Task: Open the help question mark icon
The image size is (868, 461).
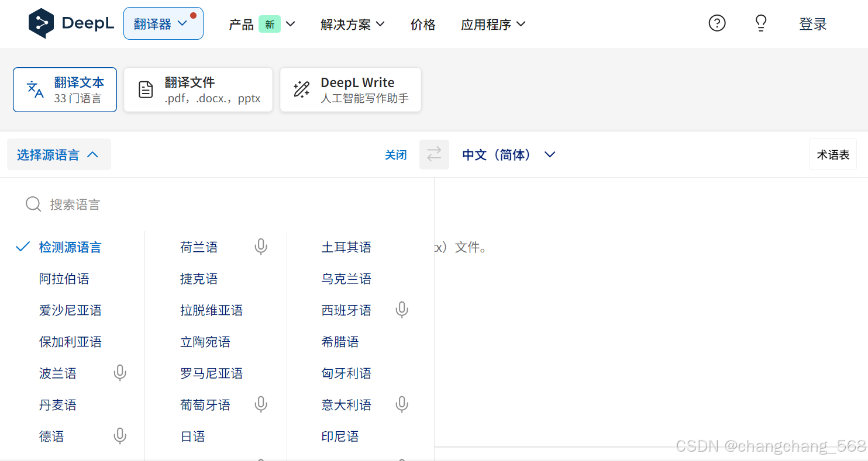Action: point(717,23)
